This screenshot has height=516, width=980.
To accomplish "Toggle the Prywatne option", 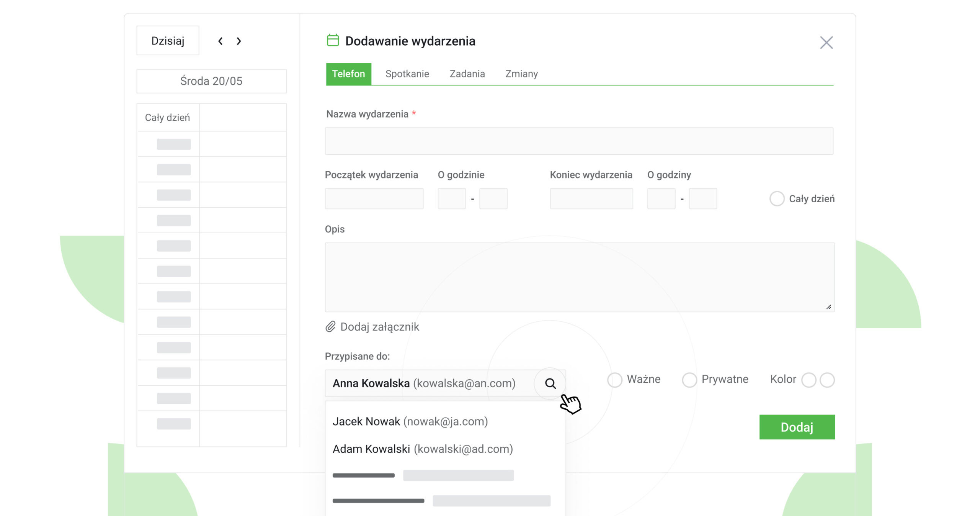I will coord(689,380).
